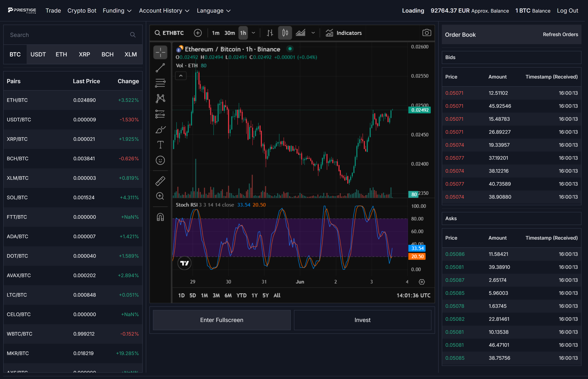The image size is (588, 379).
Task: Select the trend line drawing tool
Action: point(160,68)
